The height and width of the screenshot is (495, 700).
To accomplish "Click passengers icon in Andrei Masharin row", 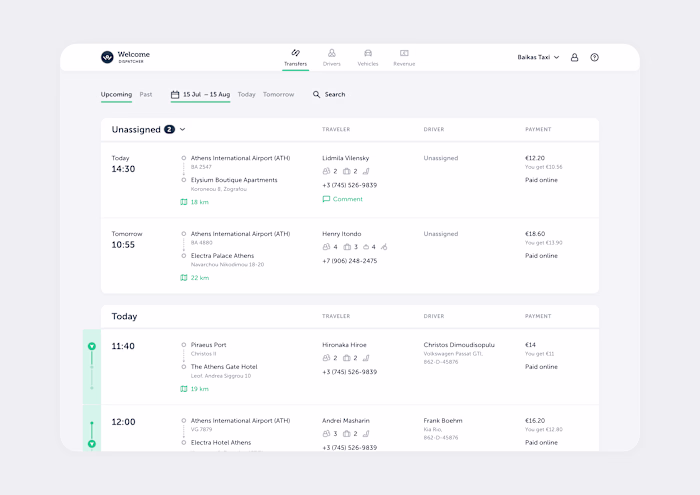I will coord(326,433).
